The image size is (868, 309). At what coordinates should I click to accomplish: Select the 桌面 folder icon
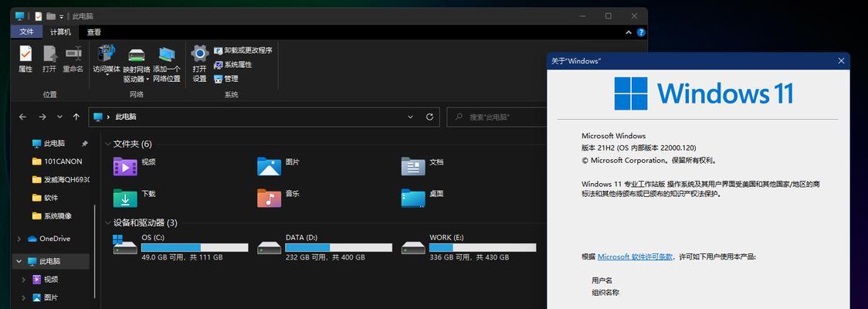pos(413,198)
